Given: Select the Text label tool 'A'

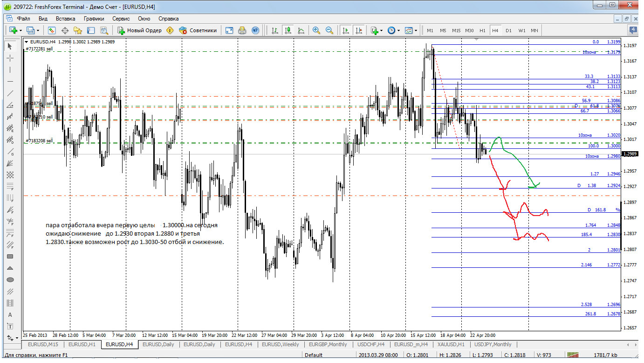Looking at the screenshot, I should point(10,315).
